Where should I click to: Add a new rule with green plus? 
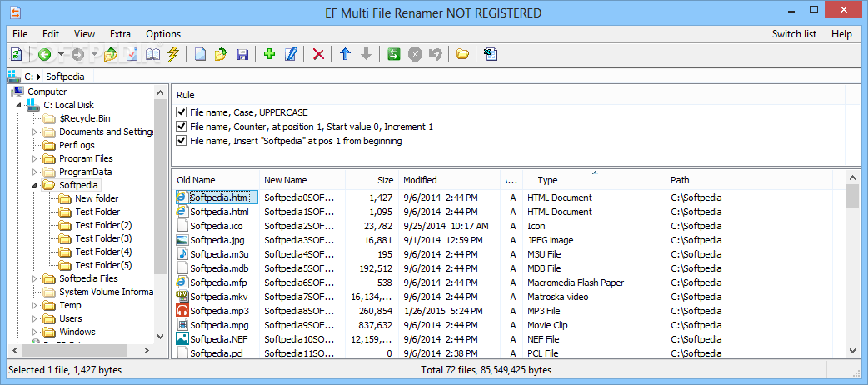[x=270, y=54]
